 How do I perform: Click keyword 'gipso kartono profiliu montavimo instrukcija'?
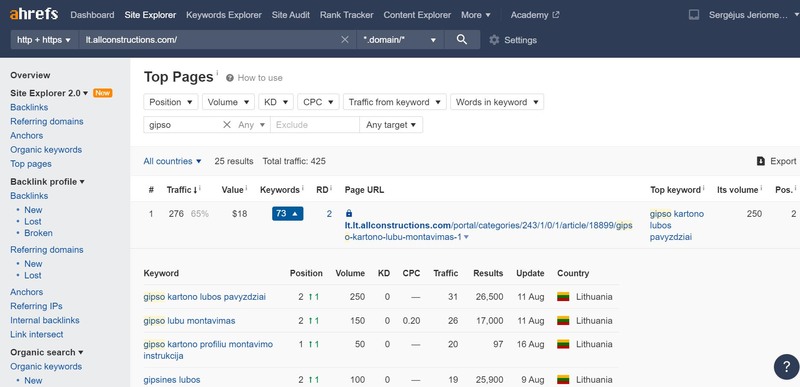[208, 350]
